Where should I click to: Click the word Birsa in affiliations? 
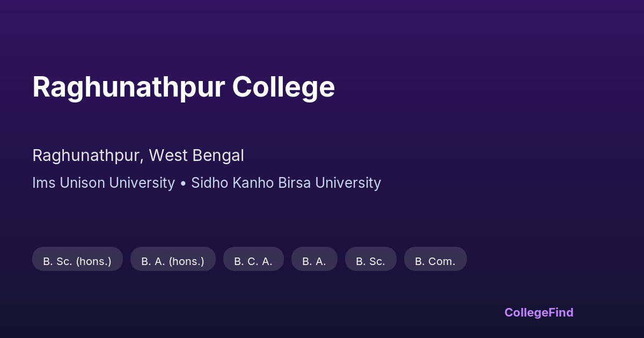(295, 183)
